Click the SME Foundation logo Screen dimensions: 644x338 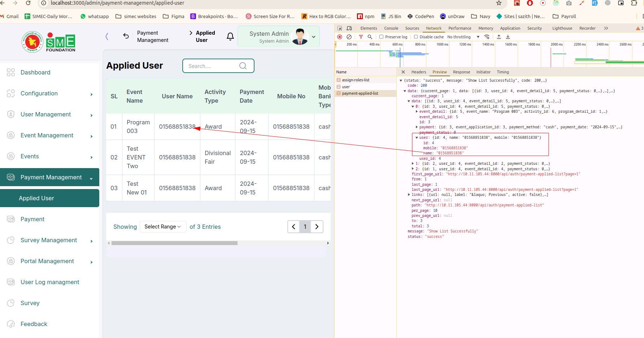pyautogui.click(x=48, y=42)
